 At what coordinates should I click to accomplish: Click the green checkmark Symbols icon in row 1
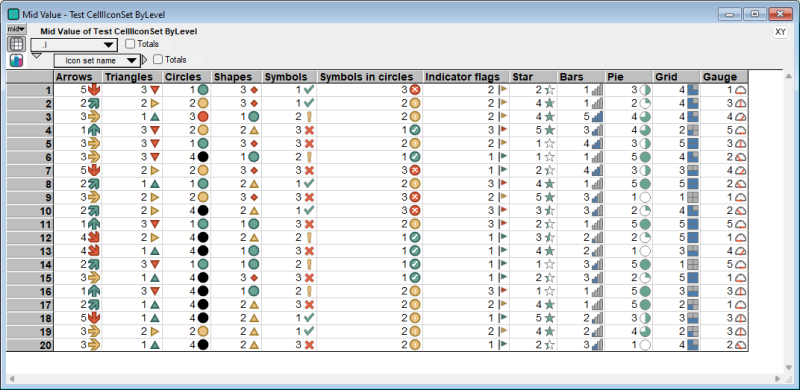click(x=309, y=89)
